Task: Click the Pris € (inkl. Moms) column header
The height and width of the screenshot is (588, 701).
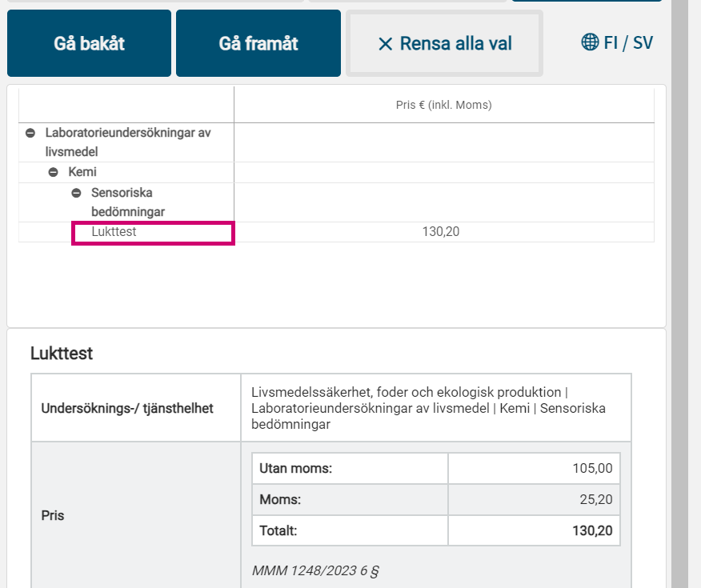Action: pos(443,104)
